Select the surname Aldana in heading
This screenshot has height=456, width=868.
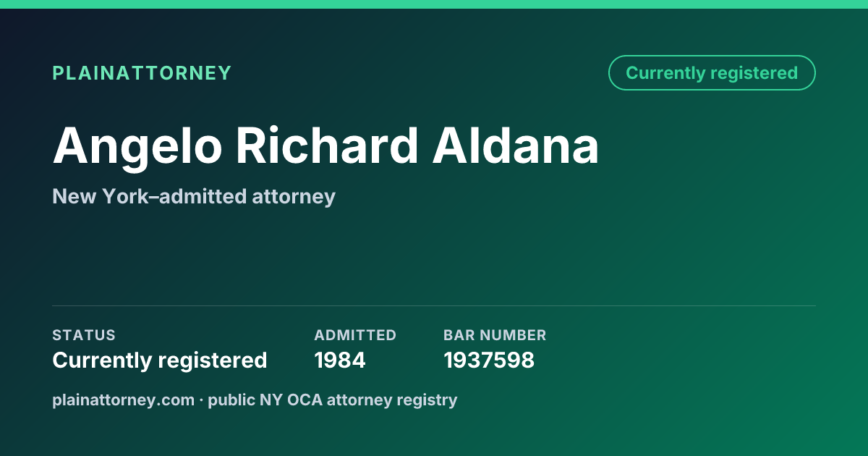(516, 145)
